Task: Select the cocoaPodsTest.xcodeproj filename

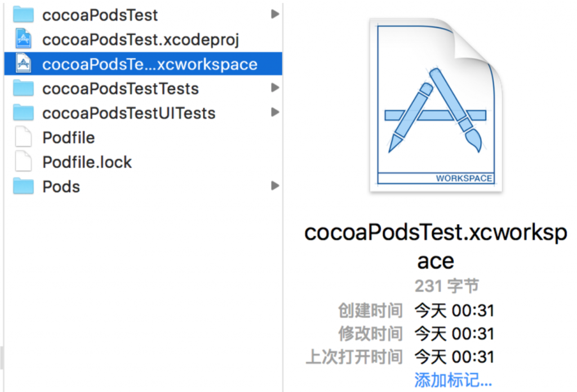Action: tap(141, 39)
